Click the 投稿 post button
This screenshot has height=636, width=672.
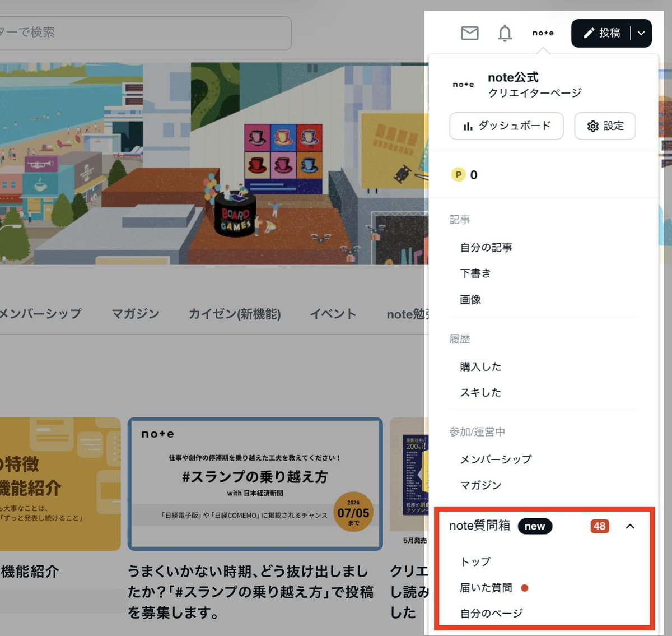601,33
